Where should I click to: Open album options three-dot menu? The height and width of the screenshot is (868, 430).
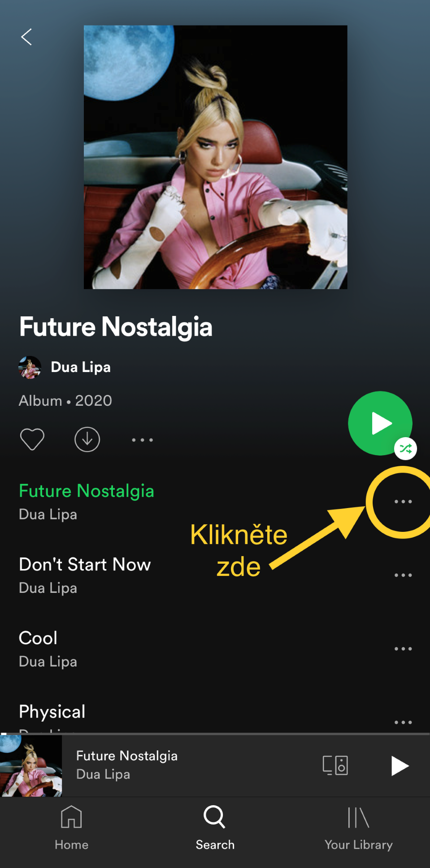142,440
